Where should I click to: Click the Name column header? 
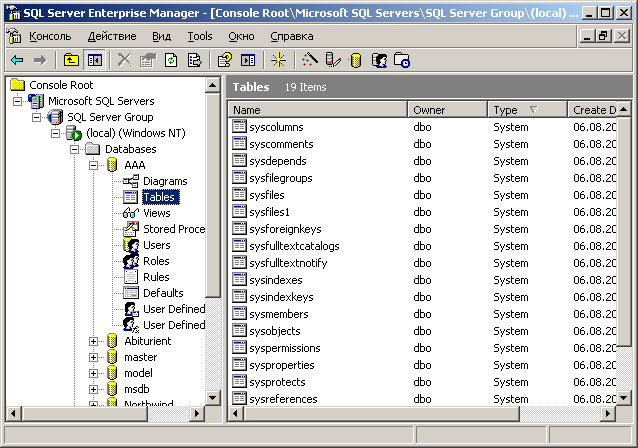317,110
